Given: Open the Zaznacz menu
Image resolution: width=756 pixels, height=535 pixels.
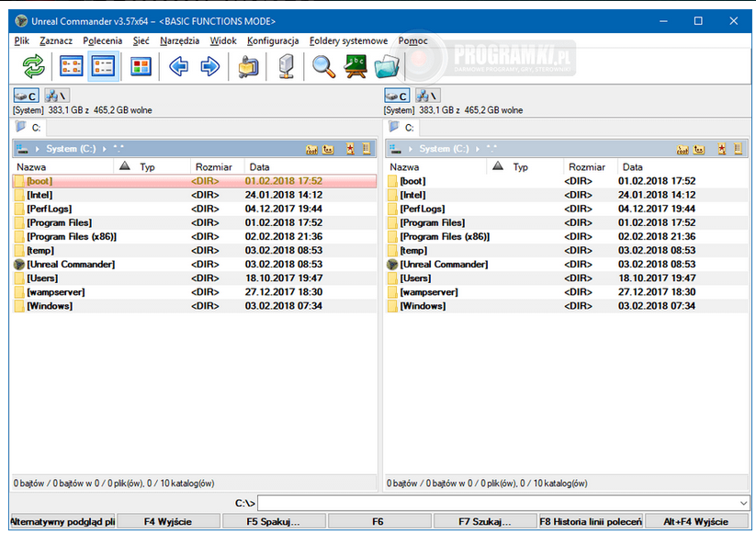Looking at the screenshot, I should pos(56,41).
